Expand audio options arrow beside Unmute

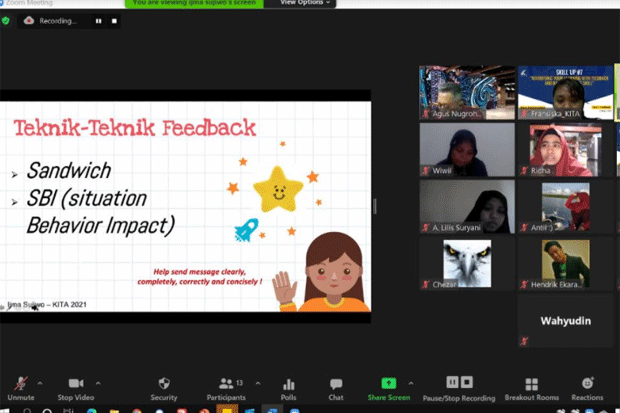[40, 383]
